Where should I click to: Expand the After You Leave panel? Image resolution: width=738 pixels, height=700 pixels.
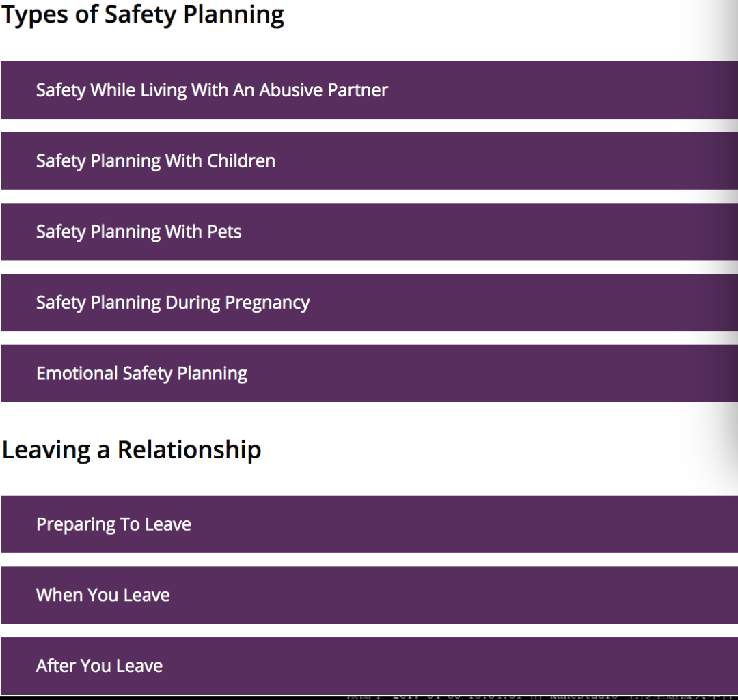point(370,666)
